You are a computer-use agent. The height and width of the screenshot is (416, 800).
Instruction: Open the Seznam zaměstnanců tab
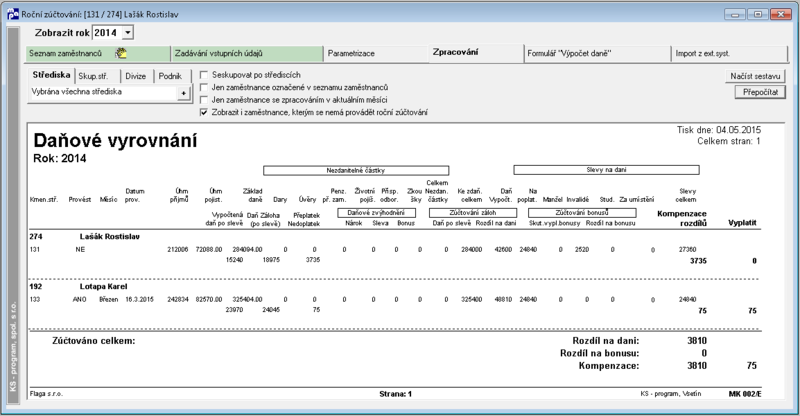point(98,54)
